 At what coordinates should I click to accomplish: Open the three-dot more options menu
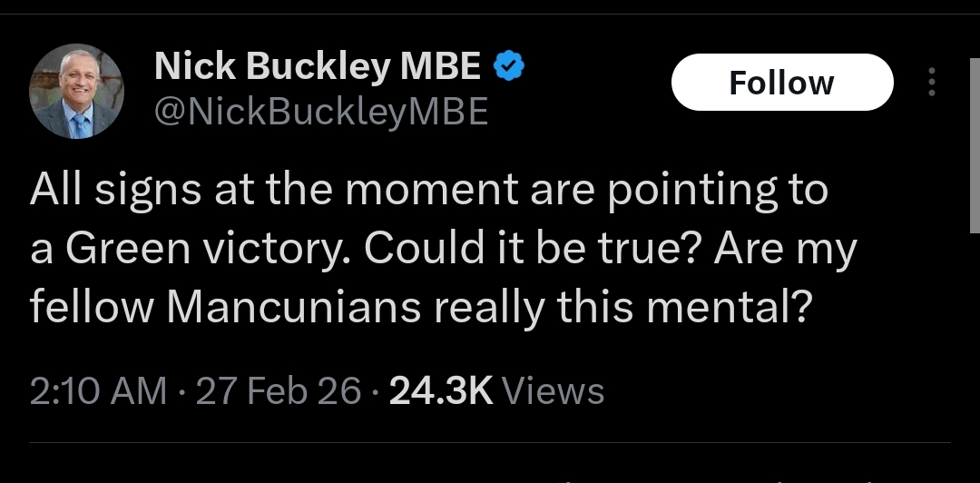coord(930,83)
